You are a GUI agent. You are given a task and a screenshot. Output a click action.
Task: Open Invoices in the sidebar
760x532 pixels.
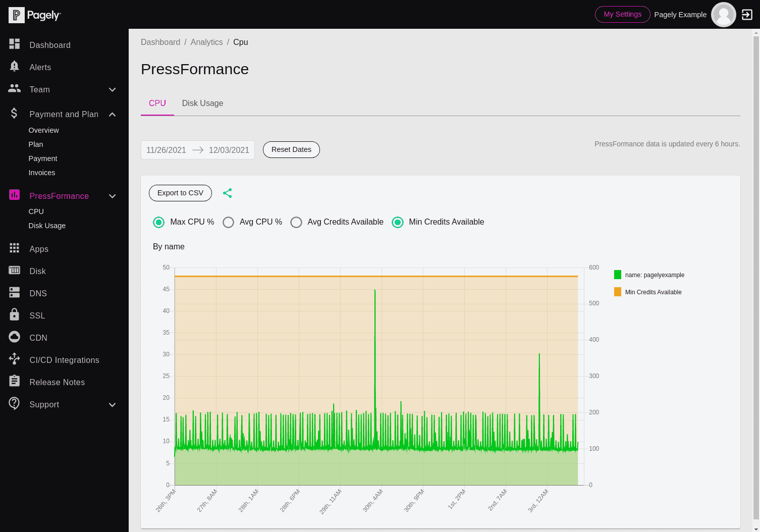[x=42, y=173]
